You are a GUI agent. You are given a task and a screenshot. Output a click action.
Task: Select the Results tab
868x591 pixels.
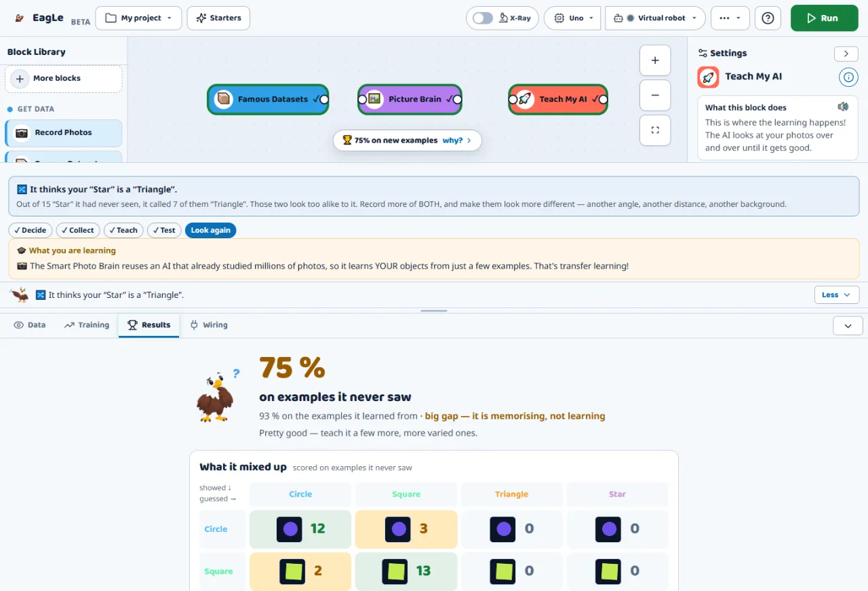(x=149, y=325)
